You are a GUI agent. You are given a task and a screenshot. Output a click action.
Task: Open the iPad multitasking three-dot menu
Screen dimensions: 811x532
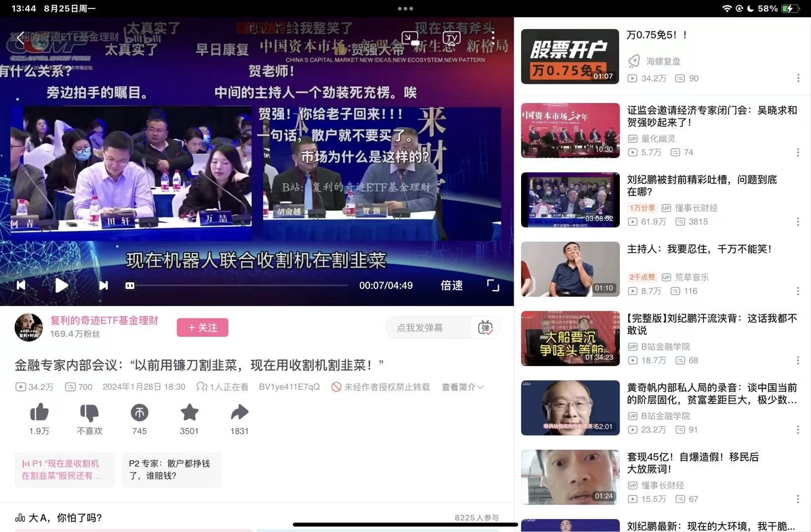tap(405, 8)
